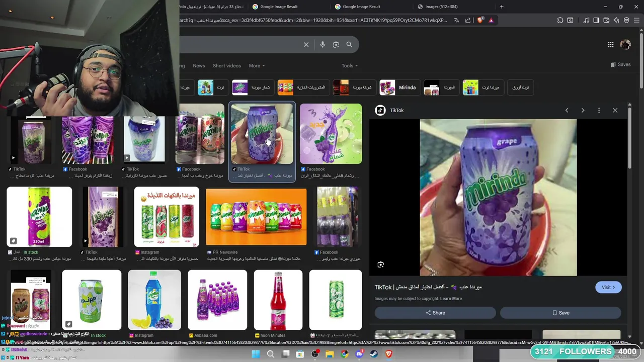
Task: Open Google Lens camera search icon
Action: click(x=336, y=45)
